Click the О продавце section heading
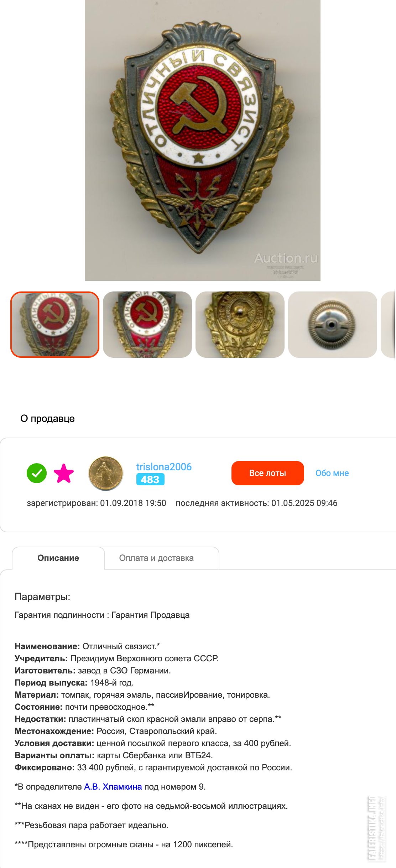396x868 pixels. coord(47,419)
